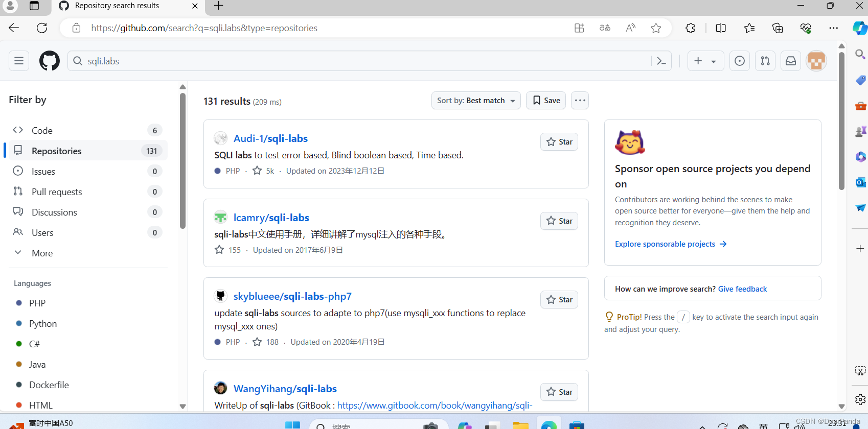View 5k stargazers of Audi-1/sqli-labs
This screenshot has height=429, width=868.
pyautogui.click(x=264, y=171)
